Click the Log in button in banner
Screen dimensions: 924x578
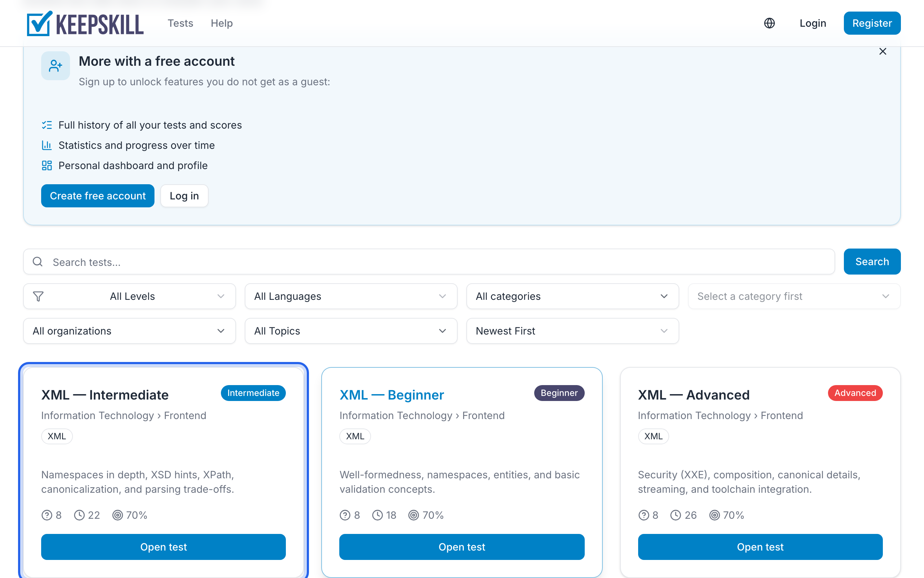tap(184, 196)
